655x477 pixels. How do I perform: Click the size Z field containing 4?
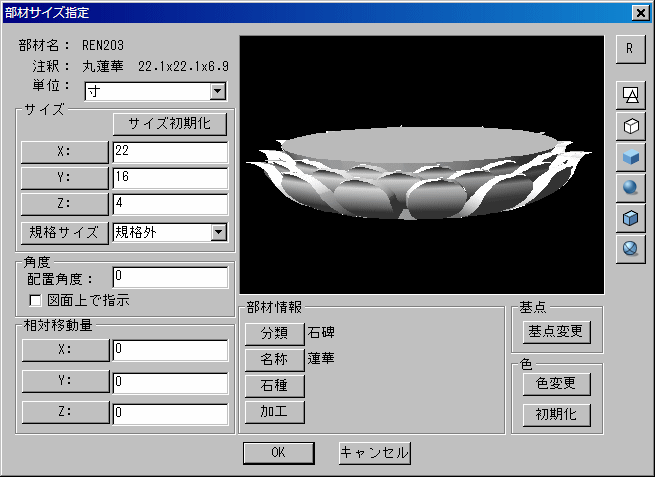click(170, 204)
